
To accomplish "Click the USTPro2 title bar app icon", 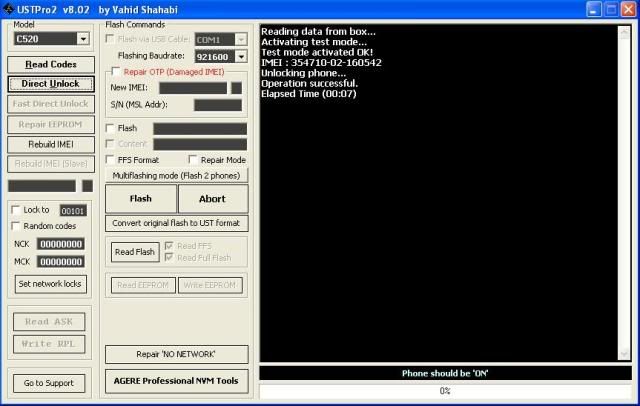I will [x=8, y=9].
